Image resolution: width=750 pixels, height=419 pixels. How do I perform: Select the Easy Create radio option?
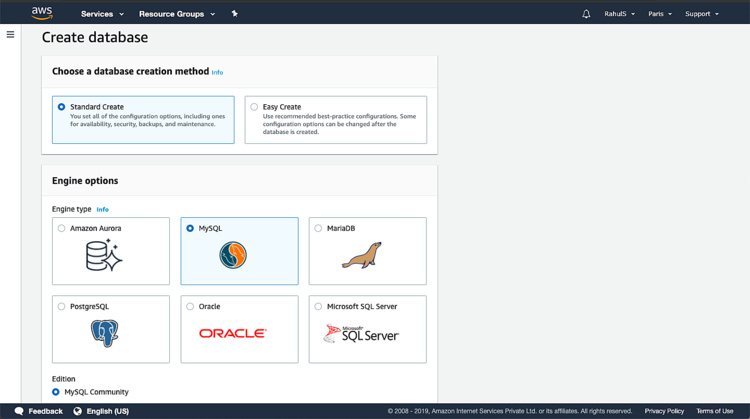click(x=254, y=107)
